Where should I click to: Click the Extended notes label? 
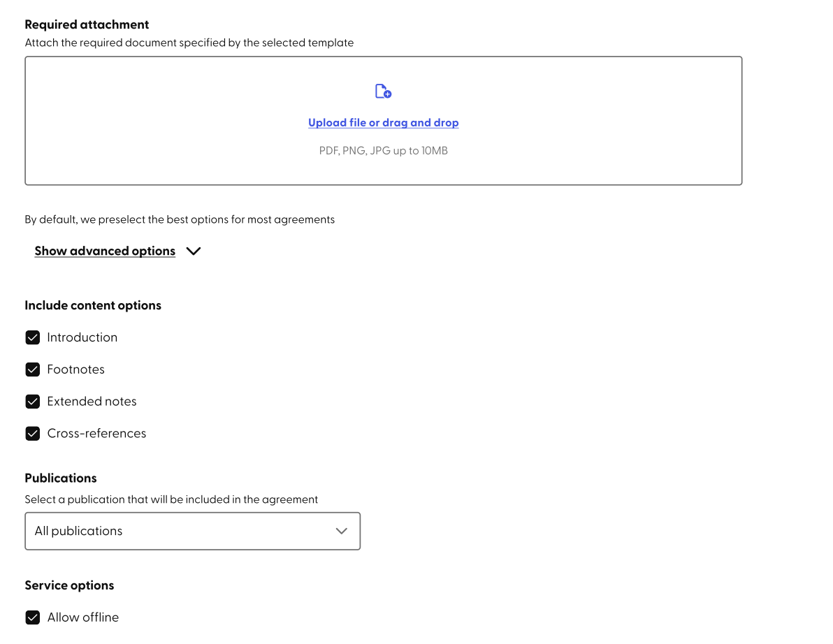pos(92,402)
